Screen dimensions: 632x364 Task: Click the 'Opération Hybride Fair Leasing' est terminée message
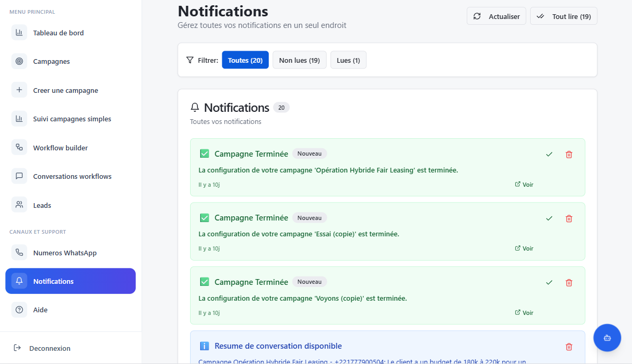click(x=328, y=170)
